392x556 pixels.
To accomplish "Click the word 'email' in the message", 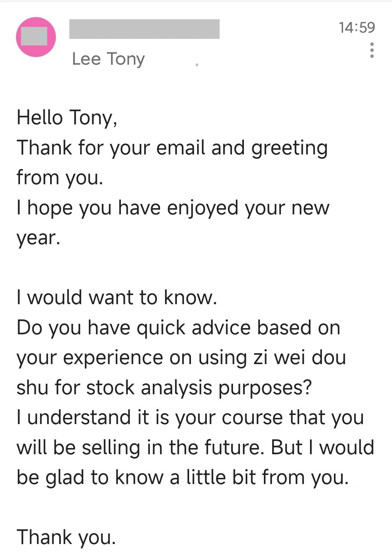I will point(180,148).
